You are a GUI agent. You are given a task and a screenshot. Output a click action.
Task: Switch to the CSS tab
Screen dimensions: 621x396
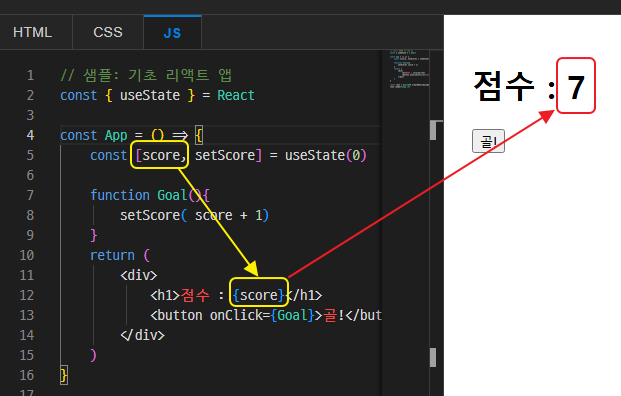108,32
